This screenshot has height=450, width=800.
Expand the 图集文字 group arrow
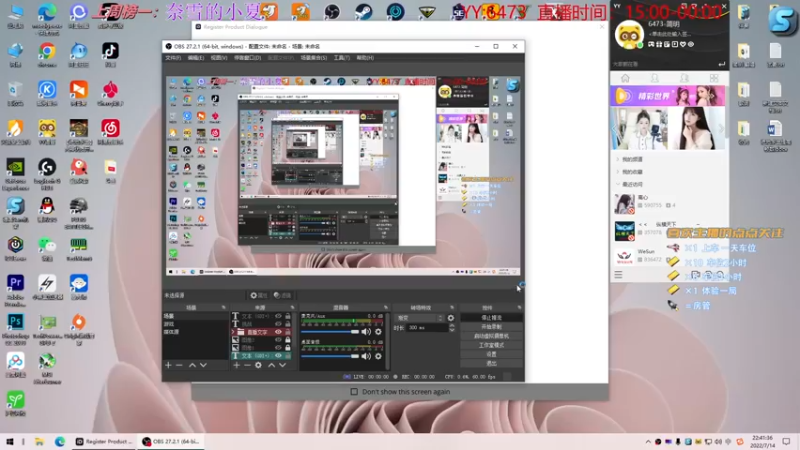coord(234,332)
